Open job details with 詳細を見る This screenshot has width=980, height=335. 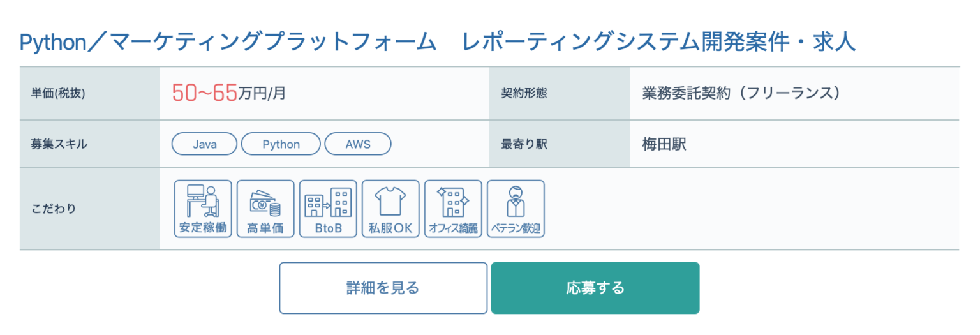(383, 288)
